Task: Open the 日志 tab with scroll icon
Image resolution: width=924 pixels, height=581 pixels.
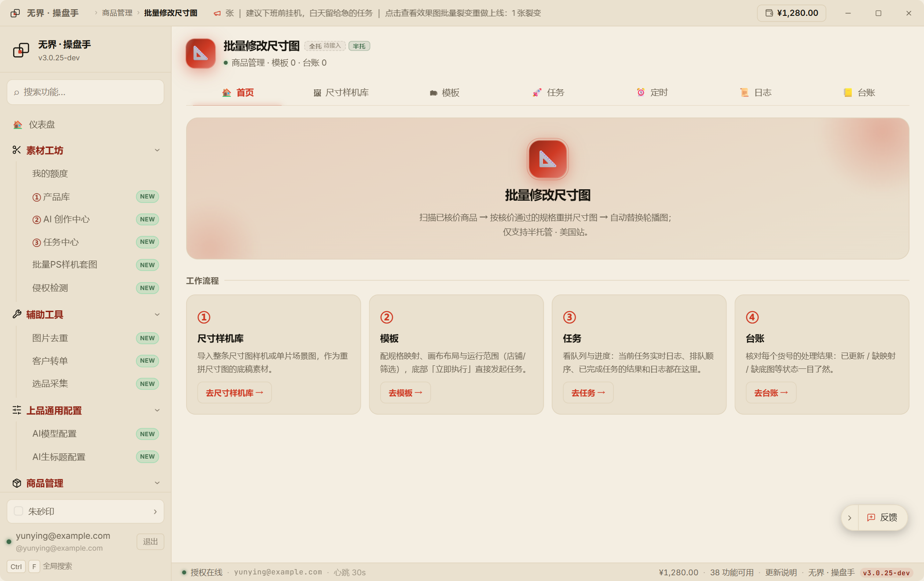Action: [x=755, y=92]
